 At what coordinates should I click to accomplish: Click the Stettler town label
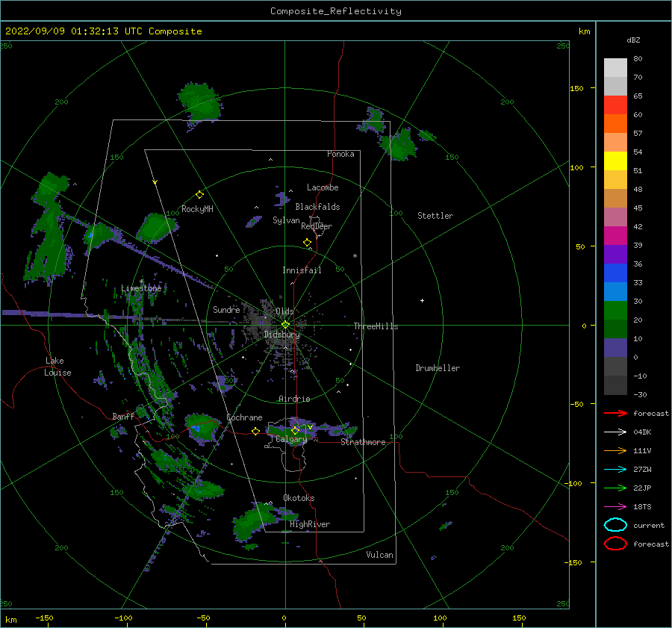[x=435, y=216]
